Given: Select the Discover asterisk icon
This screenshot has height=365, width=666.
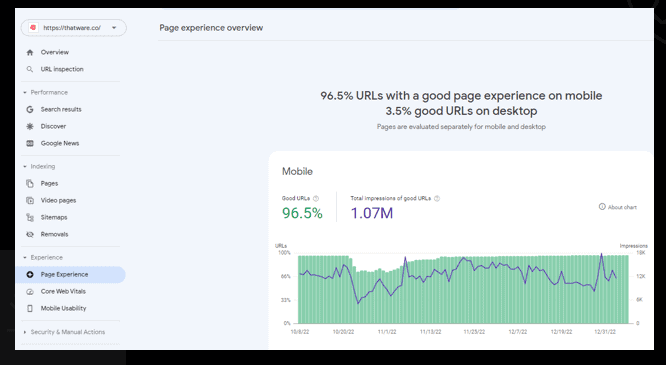Looking at the screenshot, I should click(30, 126).
